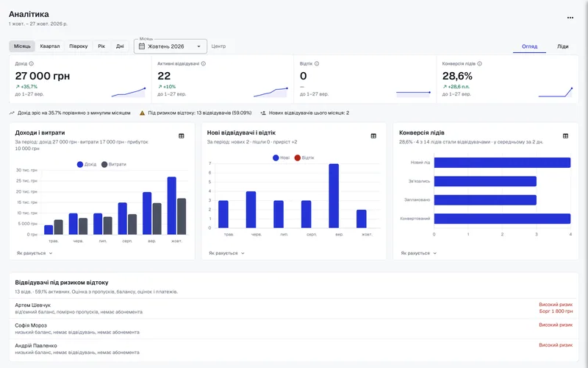Screen dimensions: 588x368
Task: Click Високий ризик for Андрій Павленко
Action: (x=556, y=345)
